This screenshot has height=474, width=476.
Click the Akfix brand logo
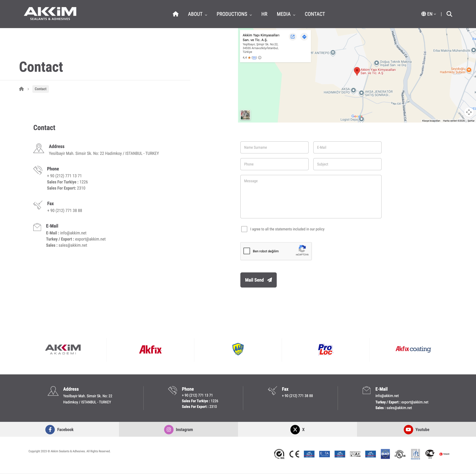(x=150, y=349)
